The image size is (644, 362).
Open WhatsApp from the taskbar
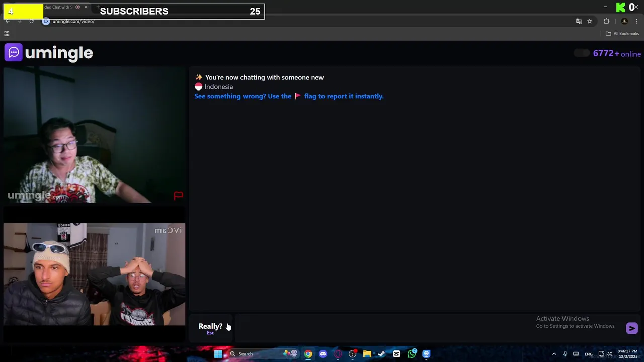(x=412, y=354)
